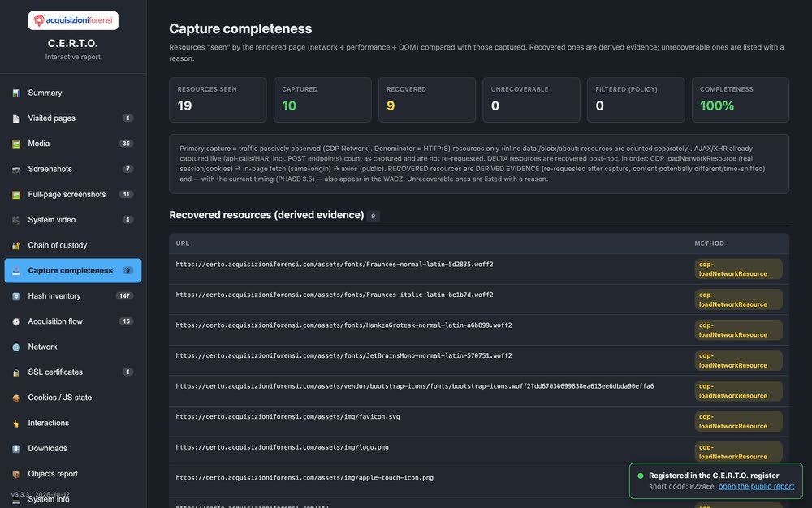Click the Resources Seen card showing 19
The image size is (812, 508).
coord(218,100)
